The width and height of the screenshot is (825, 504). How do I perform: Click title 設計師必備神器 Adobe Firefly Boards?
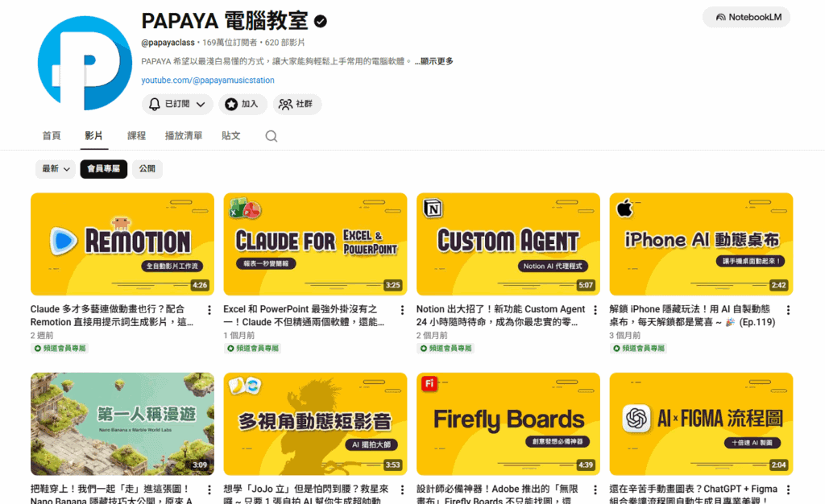[x=497, y=494]
